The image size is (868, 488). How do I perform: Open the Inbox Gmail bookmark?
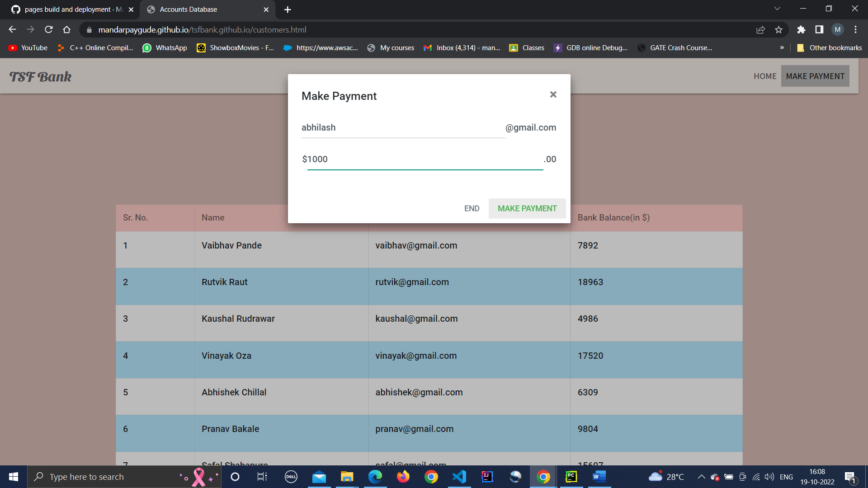tap(462, 47)
